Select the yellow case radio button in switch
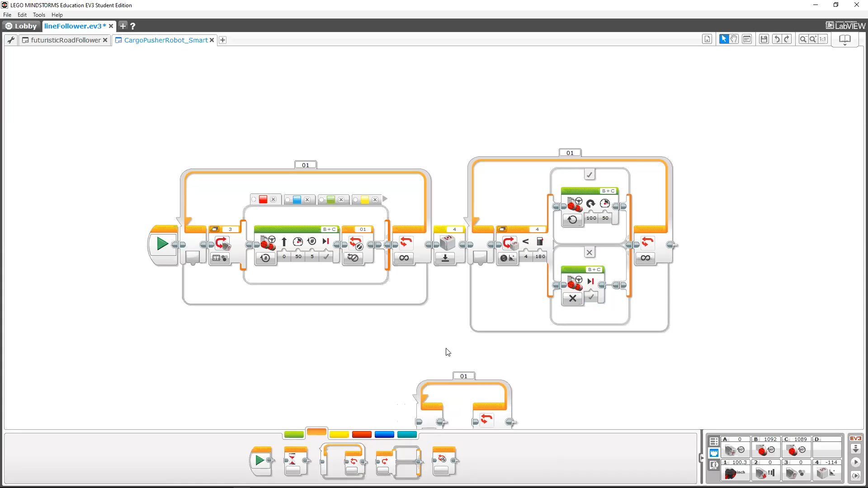The image size is (868, 488). pos(355,200)
